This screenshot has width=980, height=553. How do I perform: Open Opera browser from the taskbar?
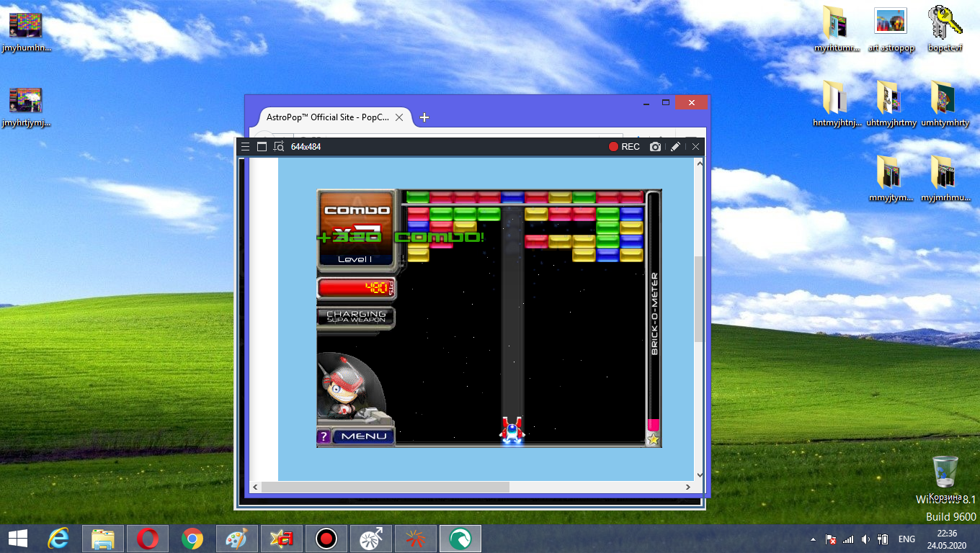pos(148,538)
